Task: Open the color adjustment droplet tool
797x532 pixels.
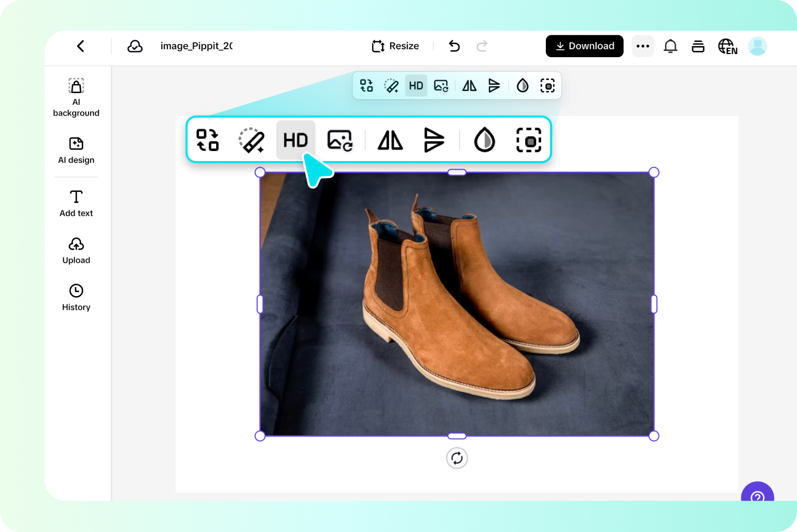Action: pos(484,140)
